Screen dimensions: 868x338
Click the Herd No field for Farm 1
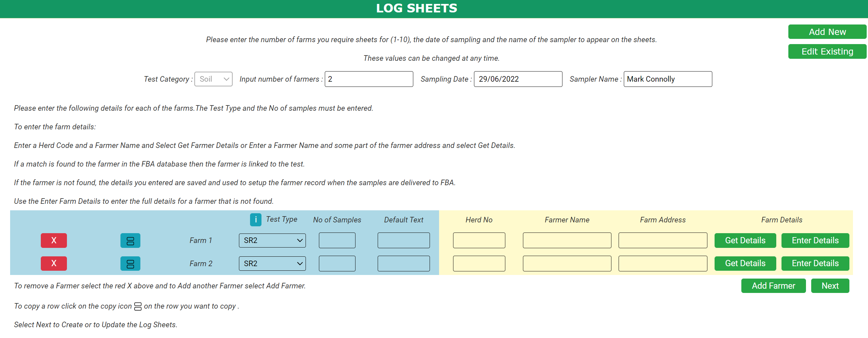tap(479, 240)
